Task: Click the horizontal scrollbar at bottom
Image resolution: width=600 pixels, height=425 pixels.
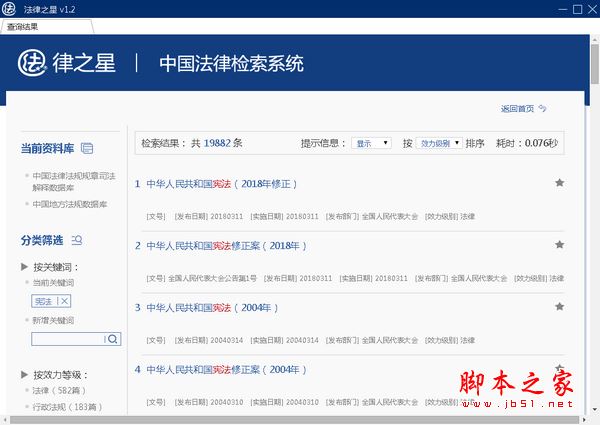Action: tap(295, 420)
